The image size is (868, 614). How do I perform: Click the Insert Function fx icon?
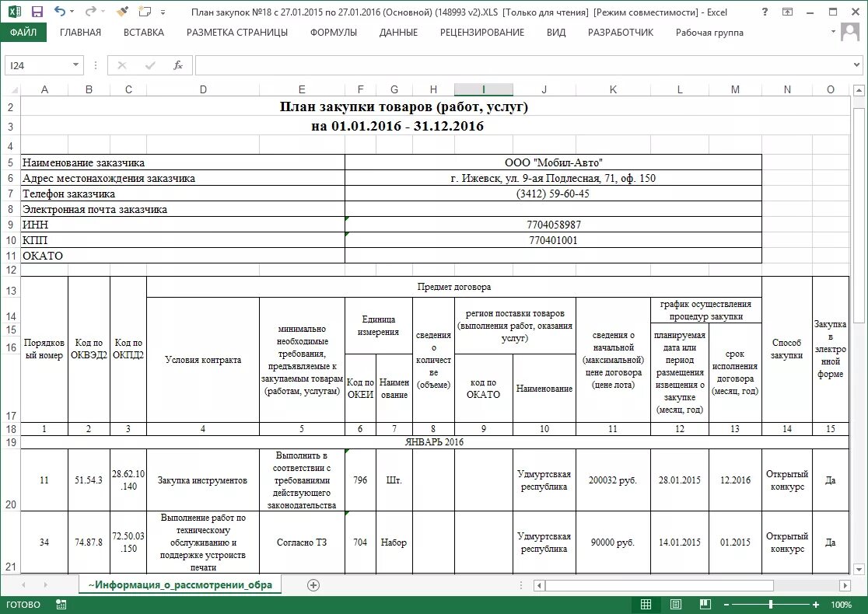click(x=178, y=65)
